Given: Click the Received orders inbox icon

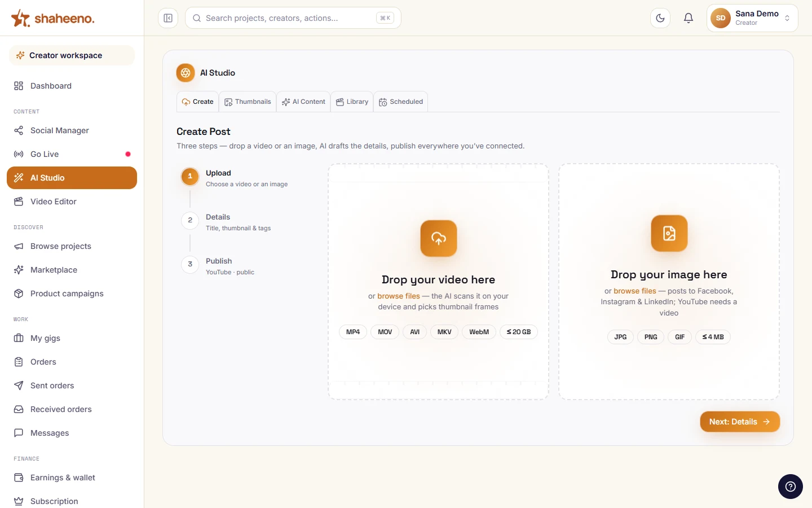Looking at the screenshot, I should pos(19,409).
